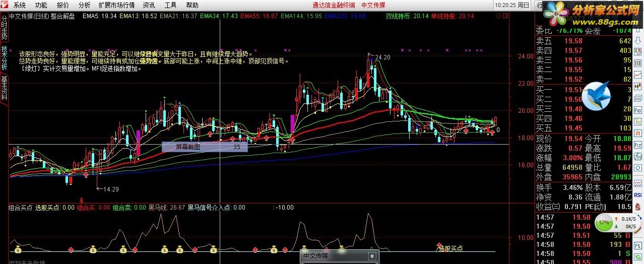Click the square layout icon at chart top-right
The height and width of the screenshot is (264, 644).
coord(505,16)
